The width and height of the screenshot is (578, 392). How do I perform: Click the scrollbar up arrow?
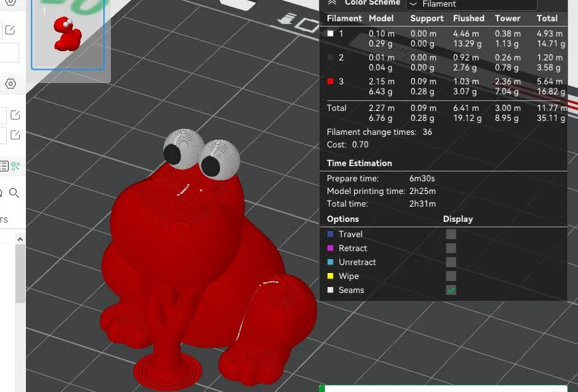pyautogui.click(x=20, y=239)
